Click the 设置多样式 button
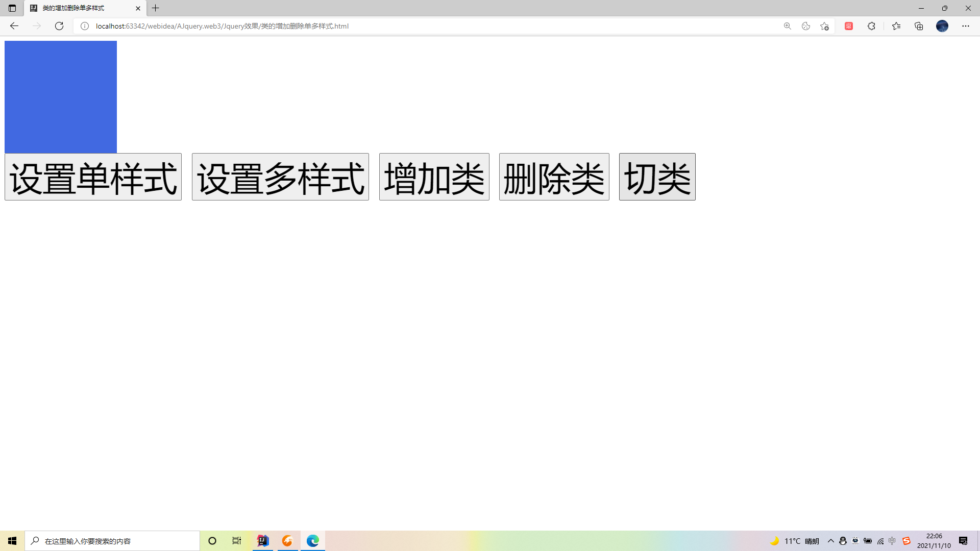The height and width of the screenshot is (551, 980). pyautogui.click(x=280, y=177)
